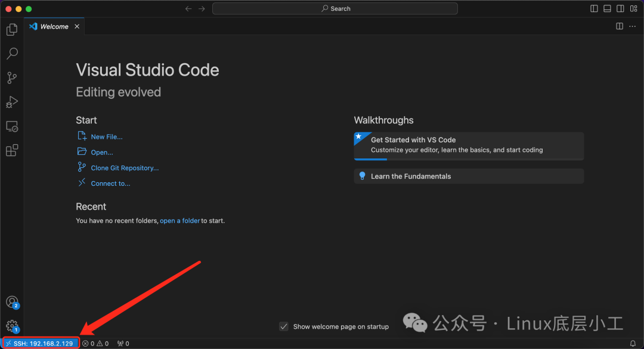The height and width of the screenshot is (349, 644).
Task: Go back with the left arrow
Action: (188, 8)
